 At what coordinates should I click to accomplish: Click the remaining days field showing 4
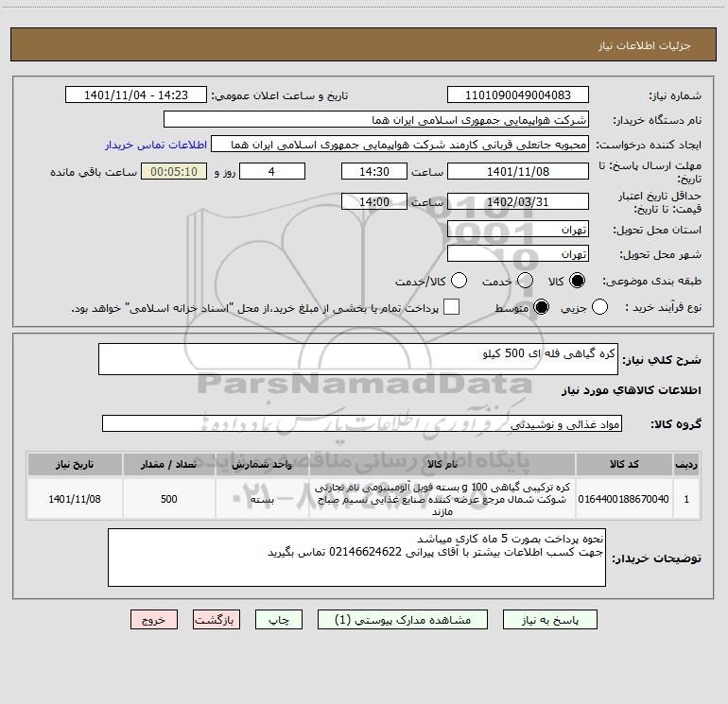(272, 171)
